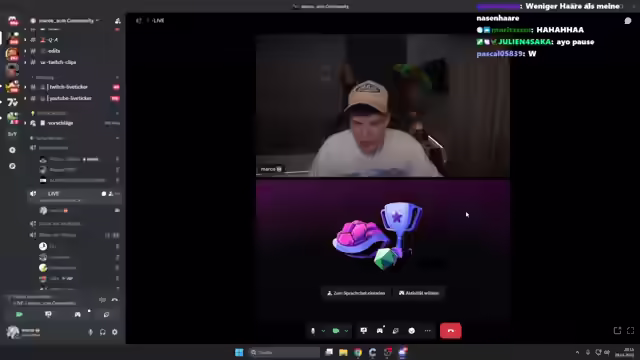Enter full screen for the call
The height and width of the screenshot is (360, 640).
pyautogui.click(x=631, y=331)
